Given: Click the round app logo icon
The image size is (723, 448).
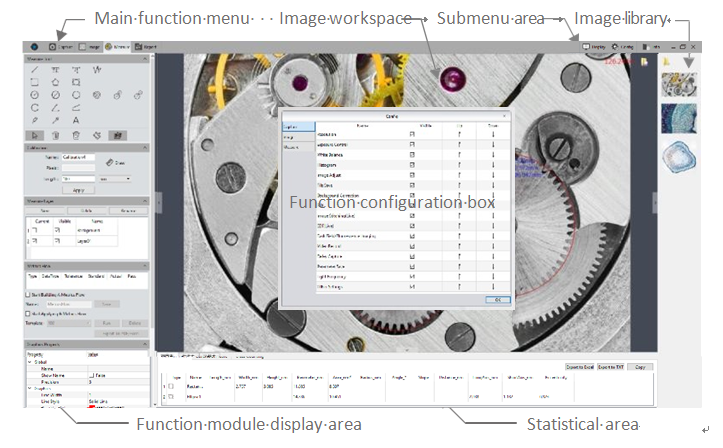Looking at the screenshot, I should pyautogui.click(x=34, y=47).
